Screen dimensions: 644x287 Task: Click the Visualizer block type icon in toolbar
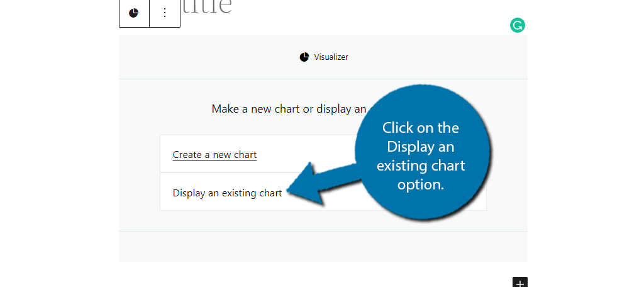click(134, 13)
